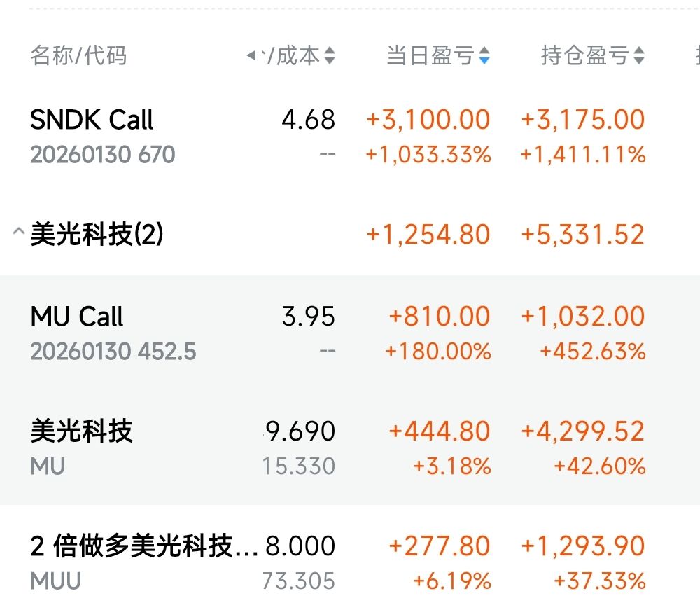Tap the 名称/代码 column header

point(78,56)
